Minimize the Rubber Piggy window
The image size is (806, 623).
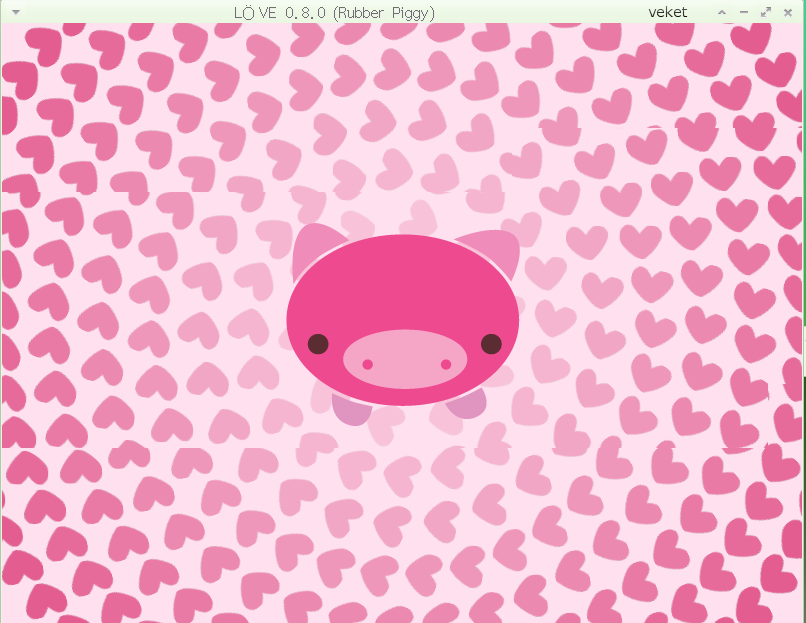pos(744,12)
